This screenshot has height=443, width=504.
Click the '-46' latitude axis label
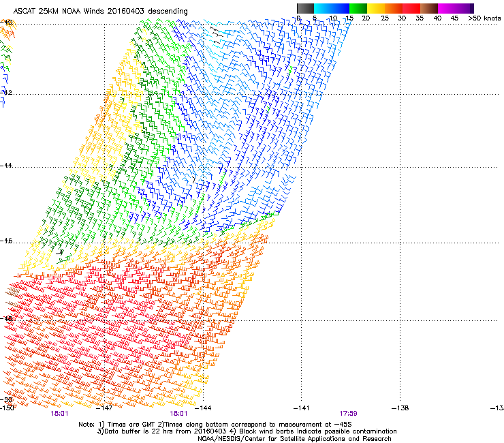6,241
